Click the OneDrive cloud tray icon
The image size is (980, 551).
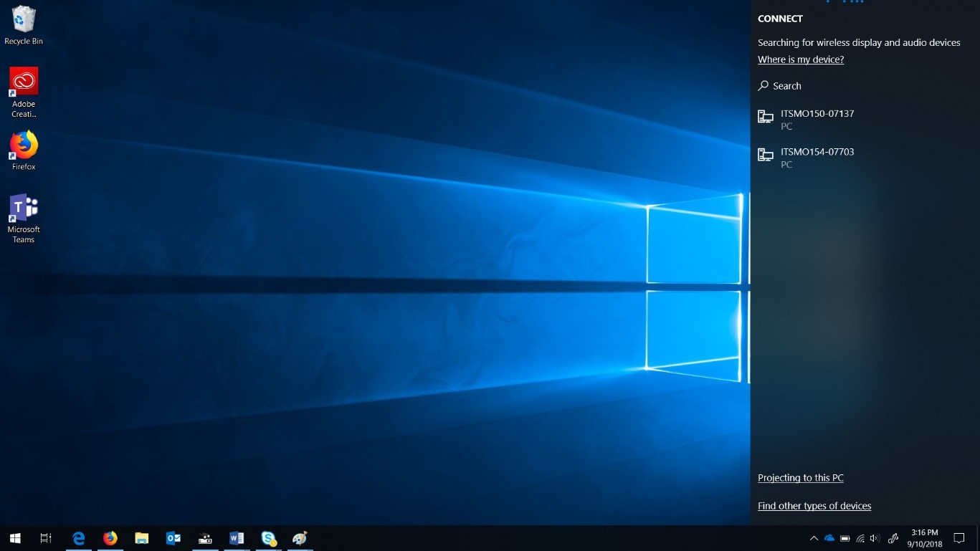pyautogui.click(x=829, y=538)
